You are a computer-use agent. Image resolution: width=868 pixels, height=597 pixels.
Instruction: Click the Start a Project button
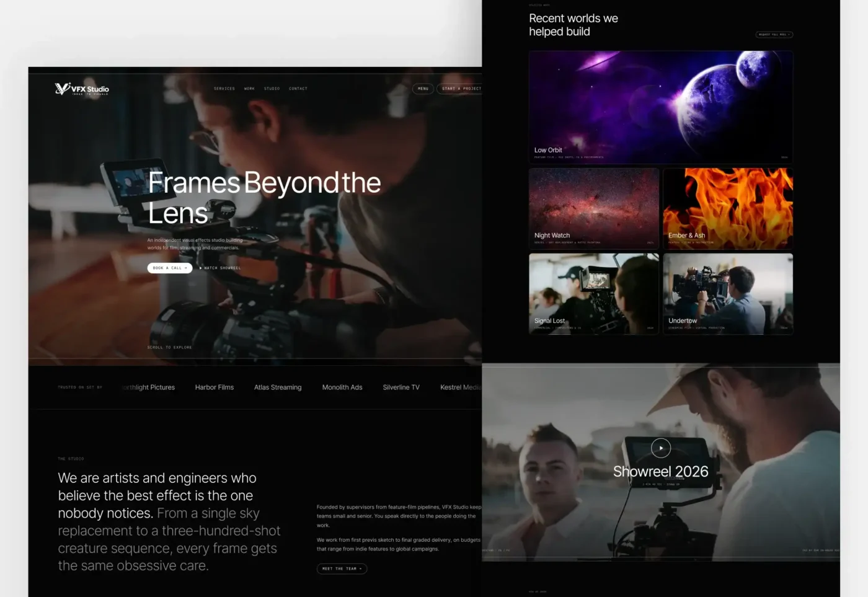pos(459,89)
